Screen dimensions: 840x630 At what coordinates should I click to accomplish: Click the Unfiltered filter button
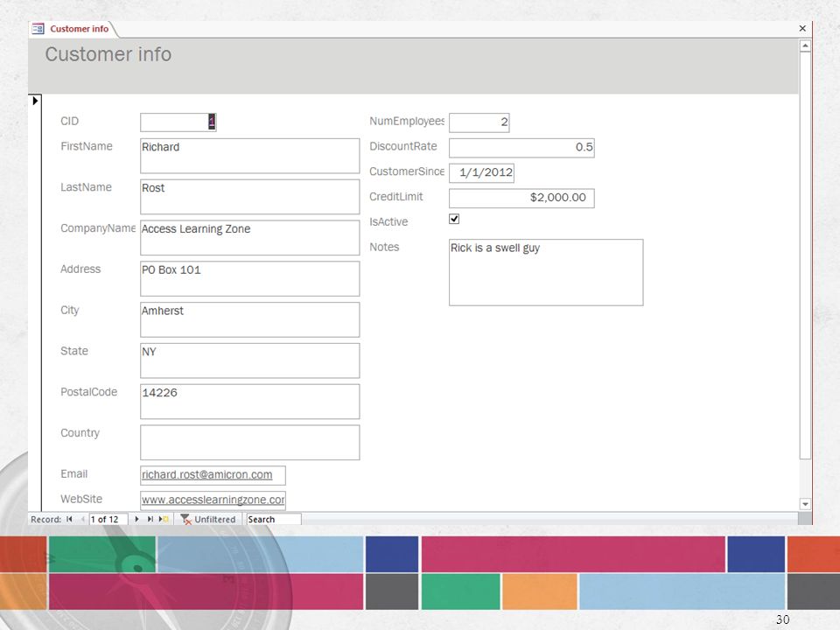click(208, 519)
